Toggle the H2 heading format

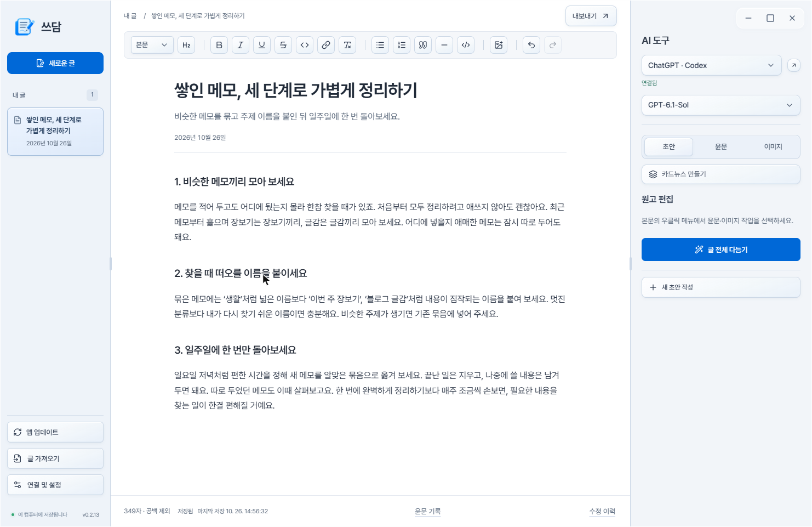click(186, 45)
